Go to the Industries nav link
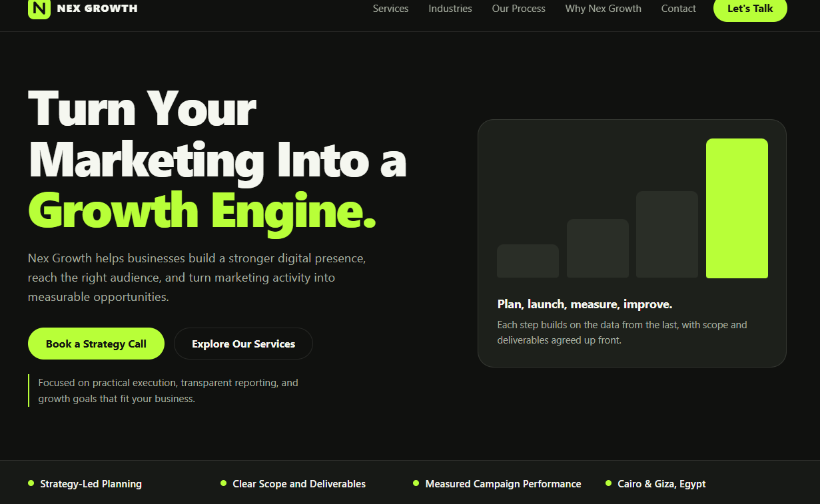 point(450,9)
